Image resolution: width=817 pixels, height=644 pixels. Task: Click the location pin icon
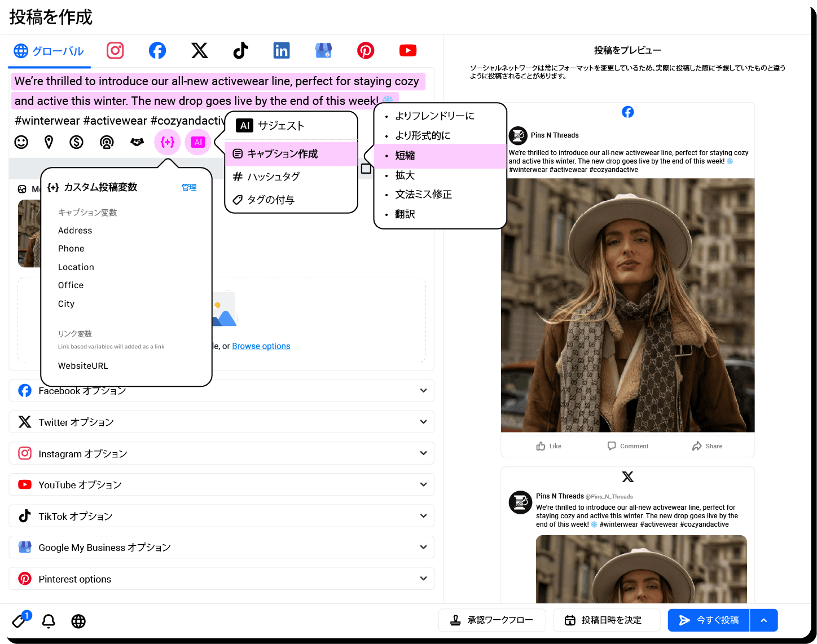49,142
